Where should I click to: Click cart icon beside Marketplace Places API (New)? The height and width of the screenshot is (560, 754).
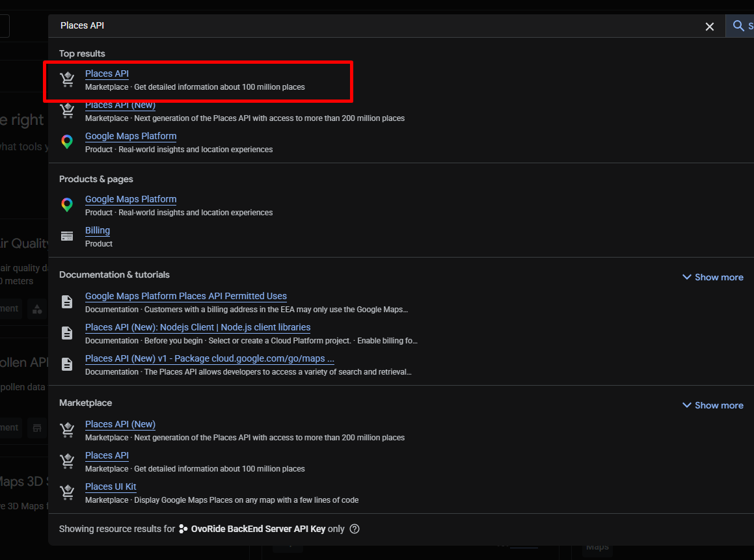pyautogui.click(x=67, y=430)
